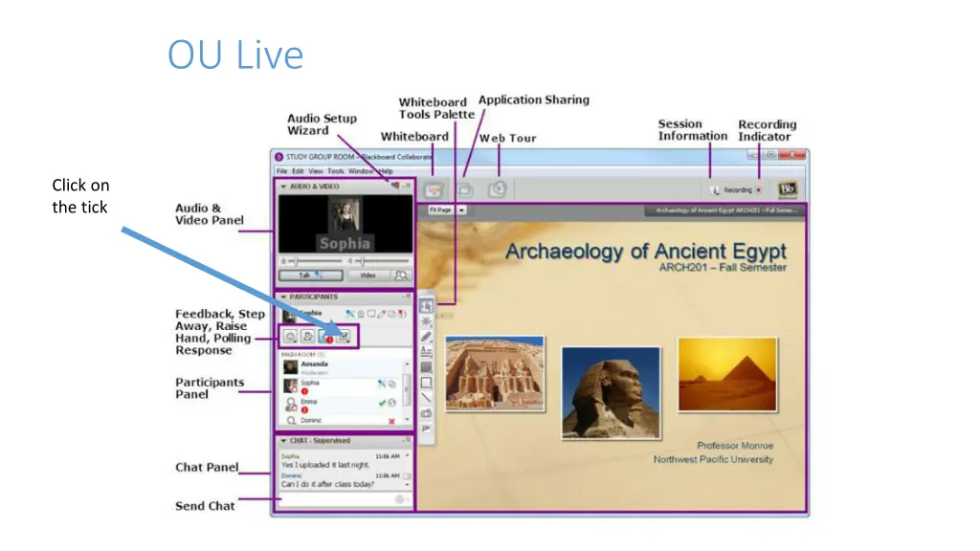Viewport: 980px width, 551px height.
Task: Click the Recording indicator
Action: coord(759,190)
